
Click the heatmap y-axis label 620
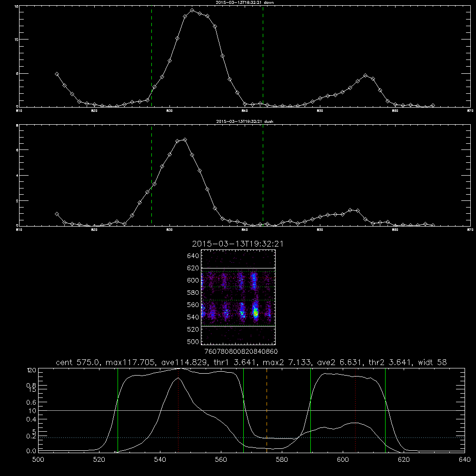tap(193, 268)
